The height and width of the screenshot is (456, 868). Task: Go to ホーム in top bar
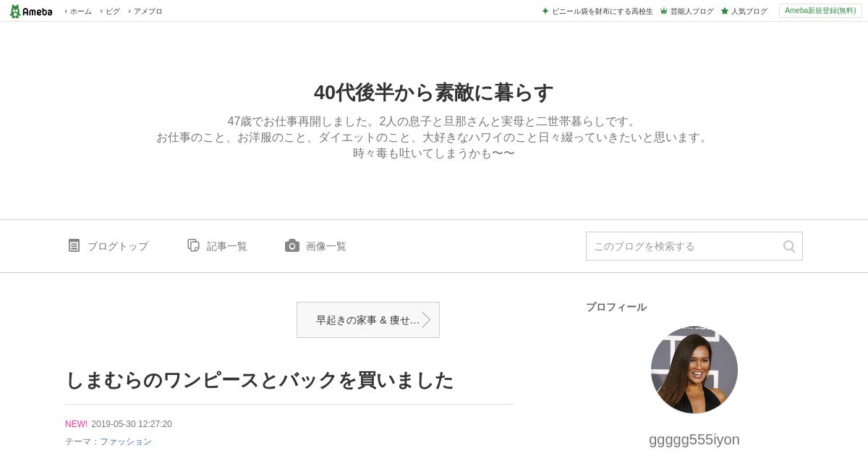tap(80, 12)
